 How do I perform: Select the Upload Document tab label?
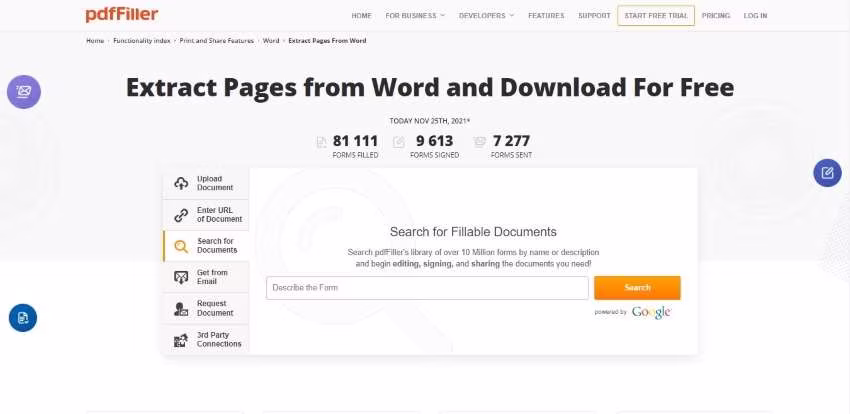(x=215, y=183)
